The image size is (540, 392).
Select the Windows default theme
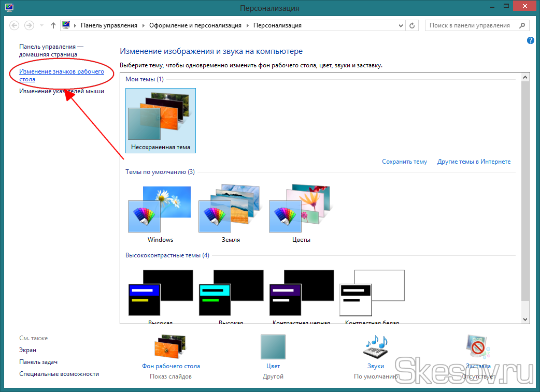160,213
